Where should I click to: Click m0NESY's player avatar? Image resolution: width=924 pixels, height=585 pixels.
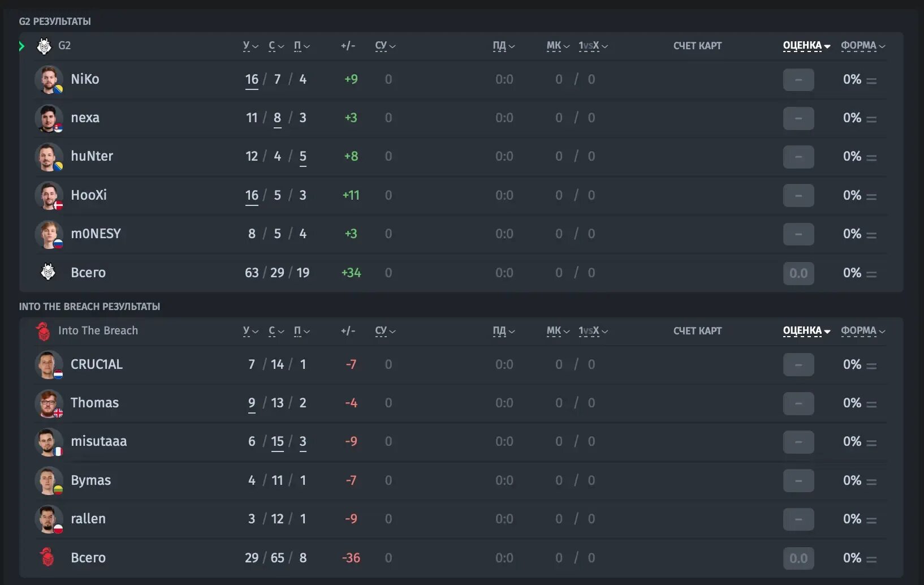click(49, 234)
